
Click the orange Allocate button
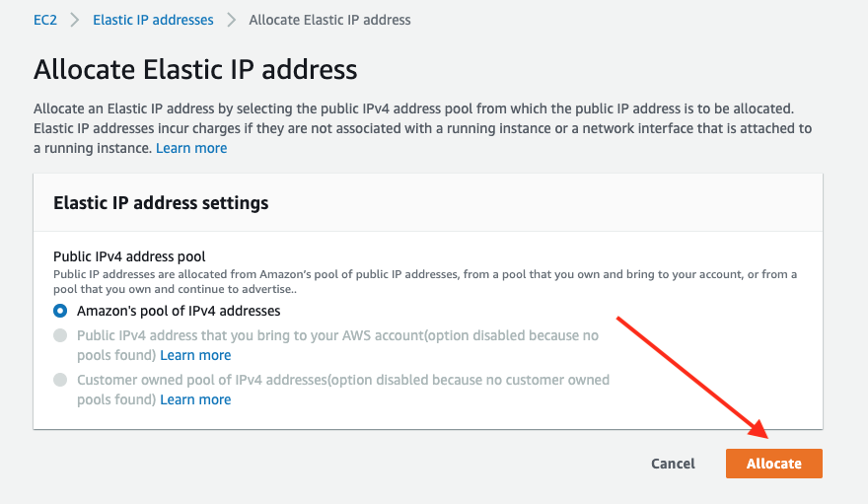coord(773,464)
